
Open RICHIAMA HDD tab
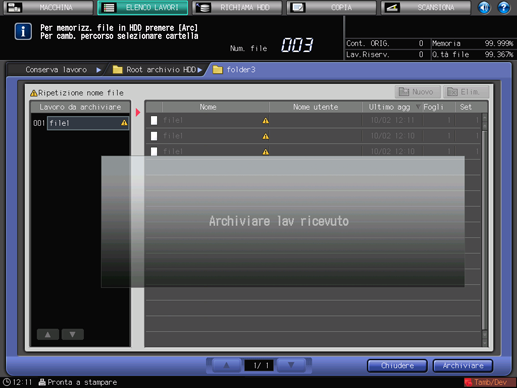pos(237,7)
